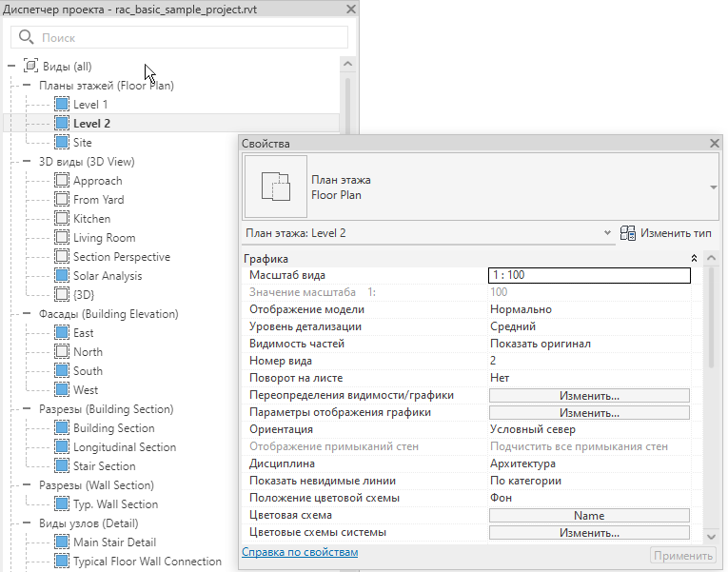Screen dimensions: 728x572
Task: Collapse 3D виды (3D View) group
Action: coord(27,161)
